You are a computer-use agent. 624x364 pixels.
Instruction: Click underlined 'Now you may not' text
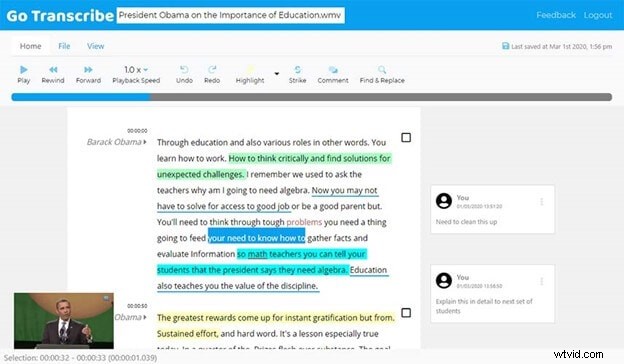(x=345, y=190)
